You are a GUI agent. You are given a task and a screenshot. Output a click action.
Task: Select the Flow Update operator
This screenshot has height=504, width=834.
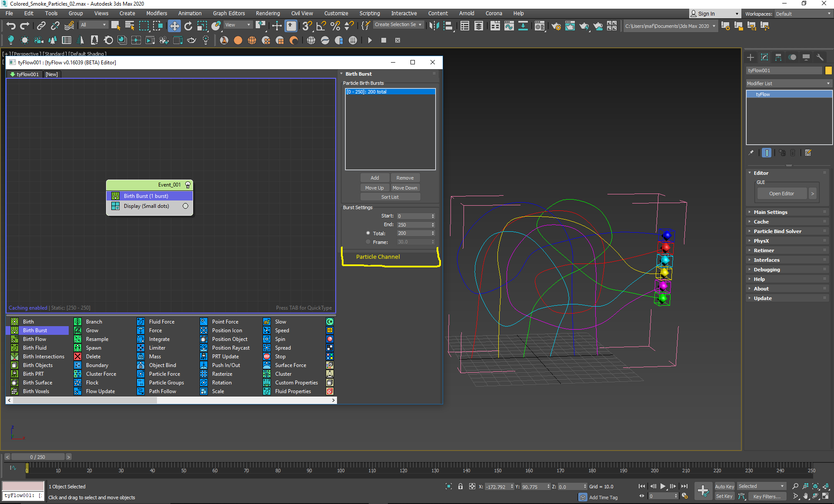tap(100, 391)
